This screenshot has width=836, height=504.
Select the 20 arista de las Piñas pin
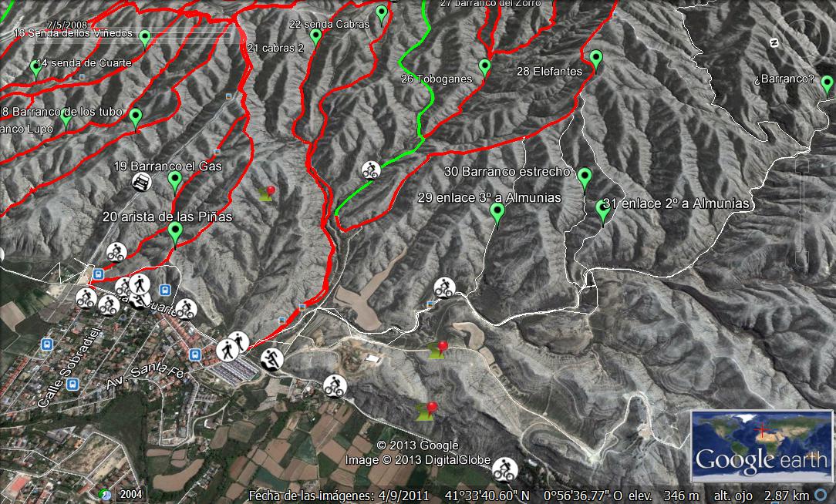click(175, 234)
